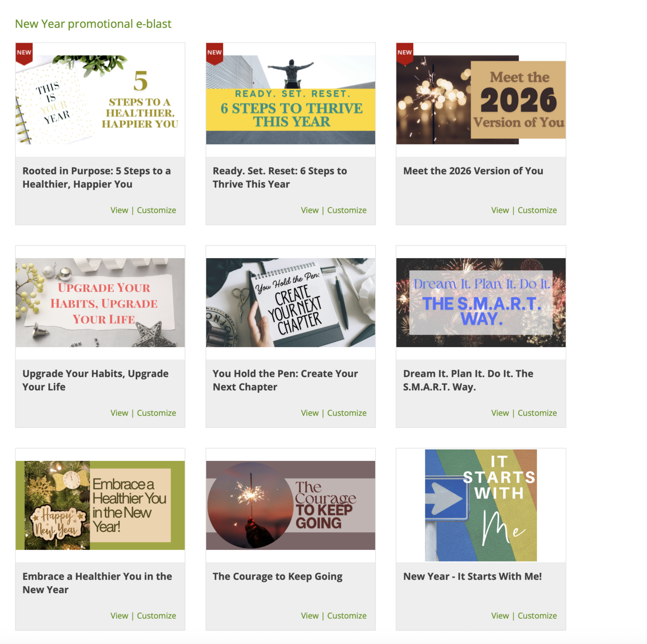The width and height of the screenshot is (647, 644).
Task: Click the NEW ribbon badge on the Meet the 2026 card
Action: click(405, 54)
